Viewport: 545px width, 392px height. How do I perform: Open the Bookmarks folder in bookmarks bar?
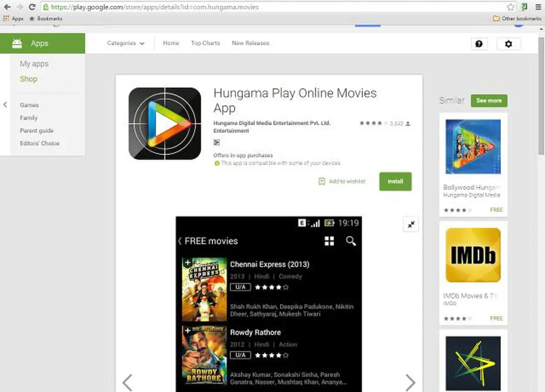(45, 19)
